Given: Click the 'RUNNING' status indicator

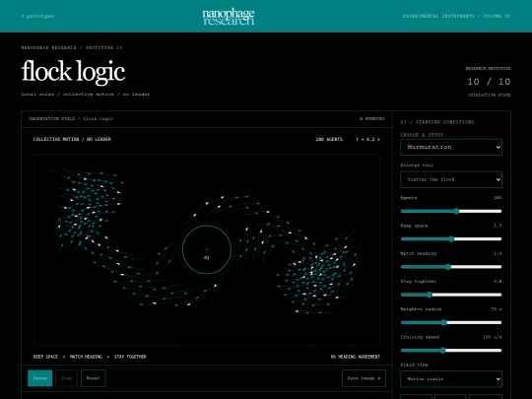Looking at the screenshot, I should pos(371,119).
